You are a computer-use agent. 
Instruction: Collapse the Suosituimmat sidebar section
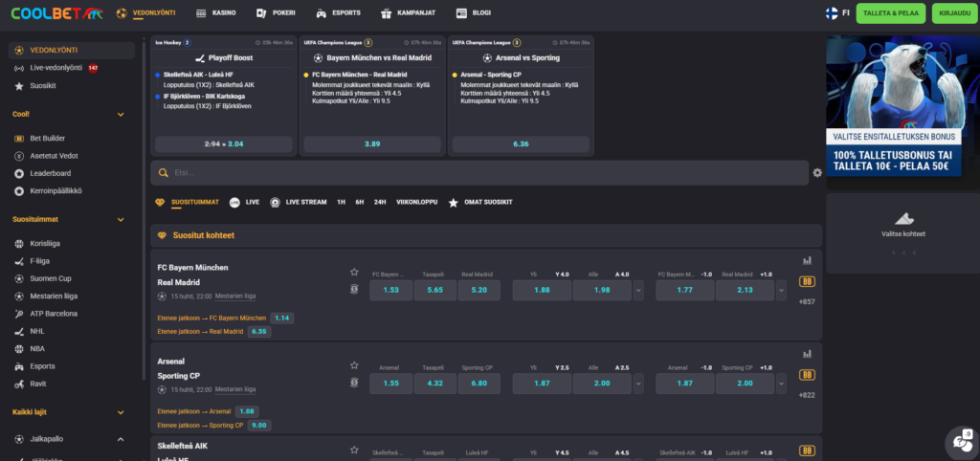coord(121,220)
